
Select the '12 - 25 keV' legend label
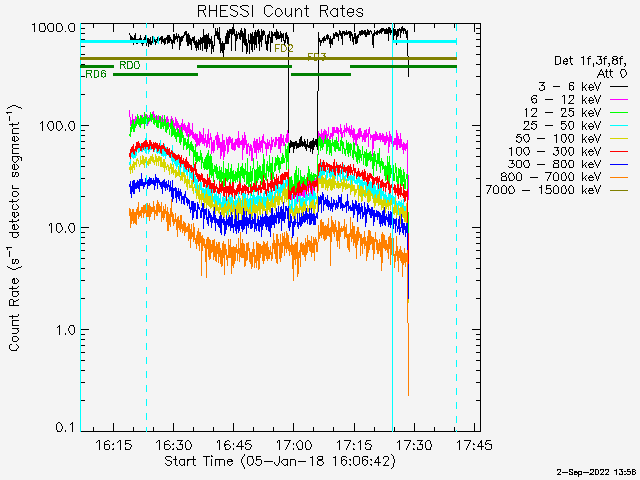coord(562,113)
